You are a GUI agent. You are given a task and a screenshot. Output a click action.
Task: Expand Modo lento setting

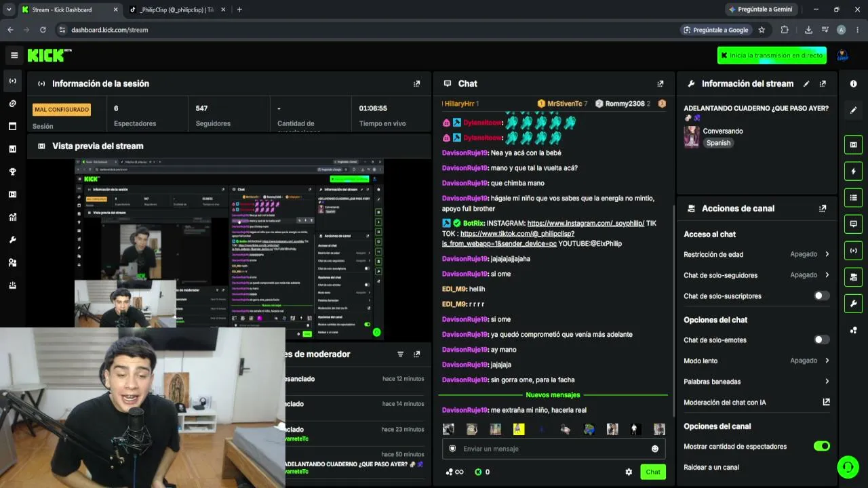coord(756,361)
